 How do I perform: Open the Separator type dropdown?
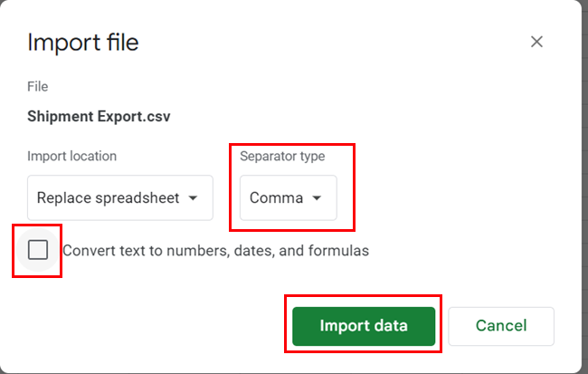coord(288,197)
